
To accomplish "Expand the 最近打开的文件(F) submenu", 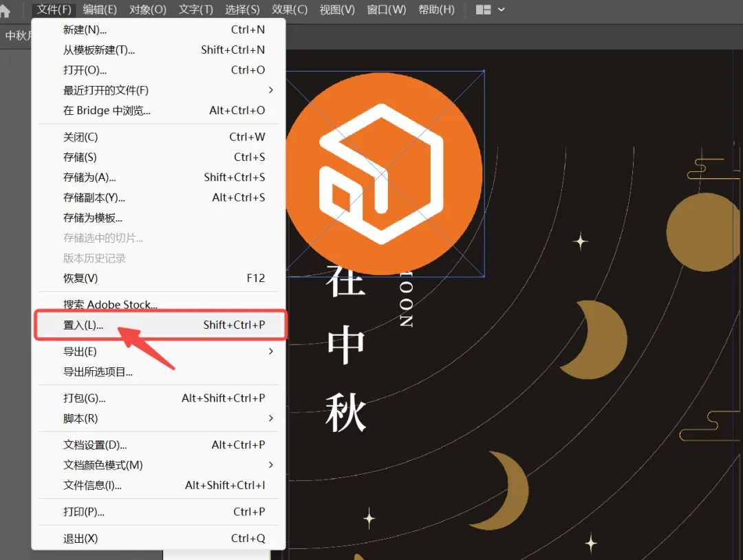I will coord(159,90).
